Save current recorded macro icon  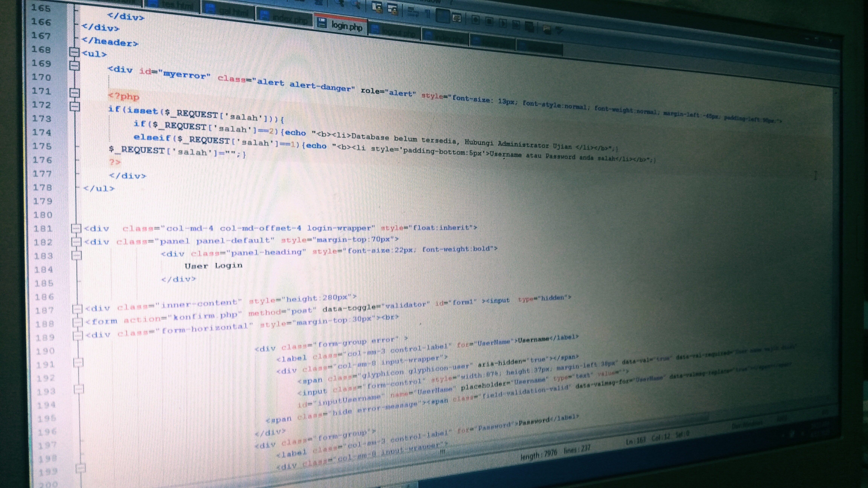[x=530, y=27]
